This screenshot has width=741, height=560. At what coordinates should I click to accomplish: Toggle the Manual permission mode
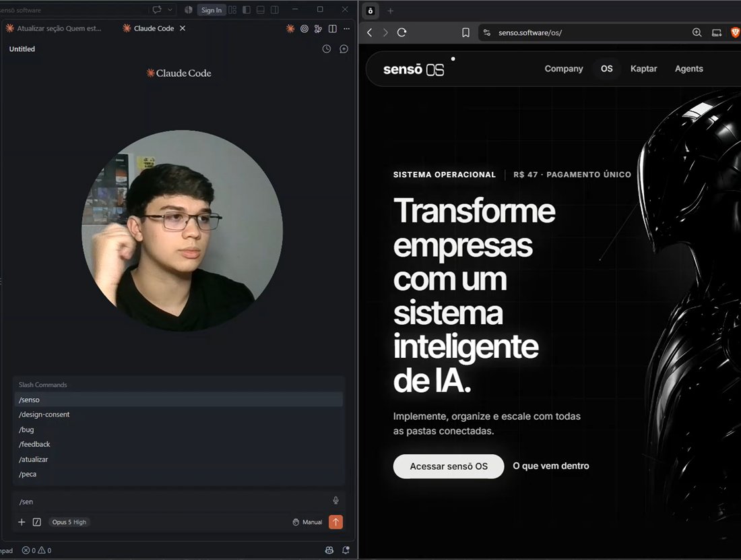point(307,522)
